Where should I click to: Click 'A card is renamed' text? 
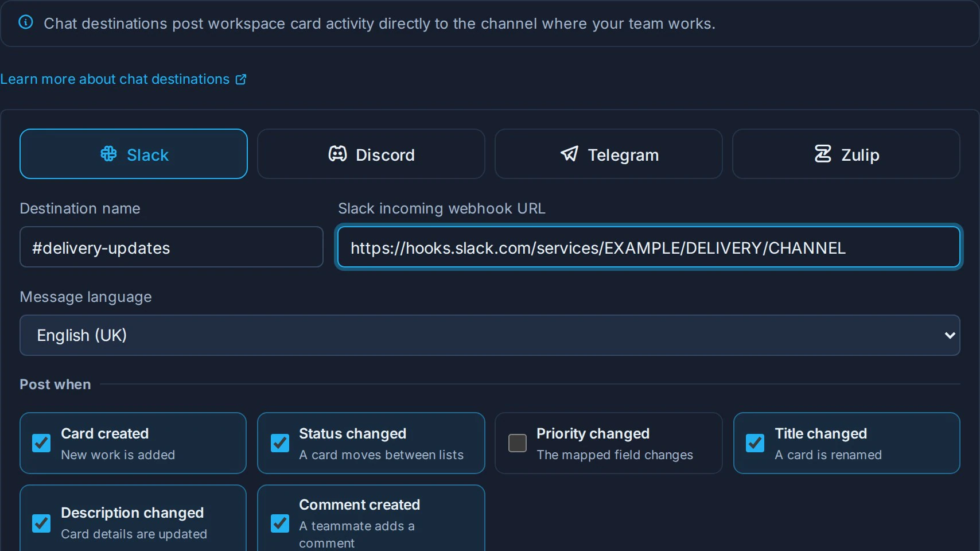pyautogui.click(x=829, y=455)
